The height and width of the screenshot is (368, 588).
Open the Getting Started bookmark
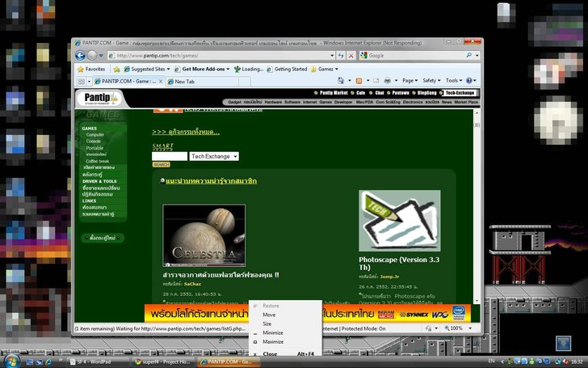point(287,69)
